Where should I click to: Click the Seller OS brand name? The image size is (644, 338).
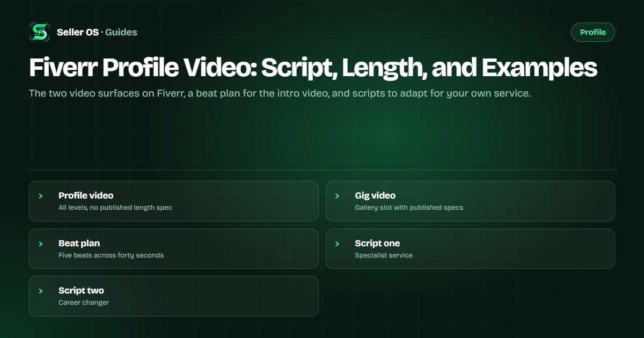[x=78, y=32]
